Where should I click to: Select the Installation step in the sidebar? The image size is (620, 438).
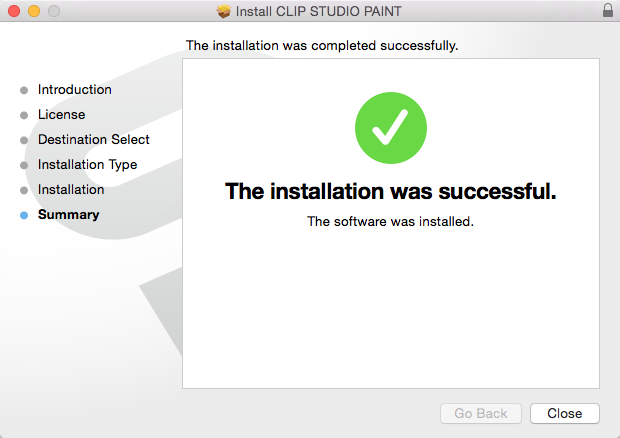(x=71, y=190)
